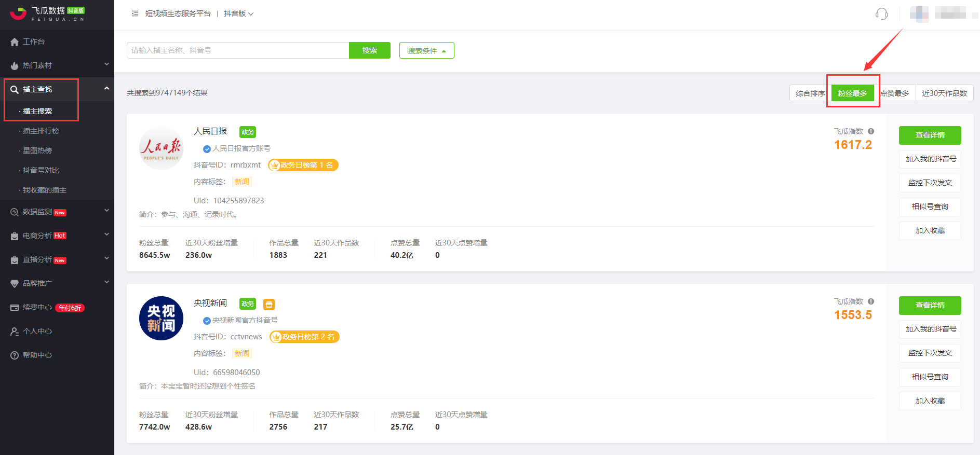Click fan total value 8645.5w
The height and width of the screenshot is (455, 980).
[x=154, y=255]
